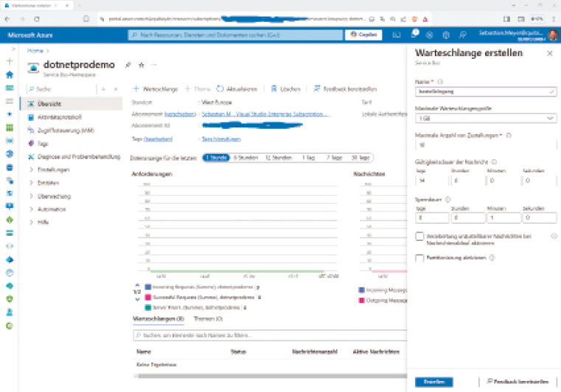Select the 6 Stunden time range
Screen dimensions: 561x392
pyautogui.click(x=245, y=158)
